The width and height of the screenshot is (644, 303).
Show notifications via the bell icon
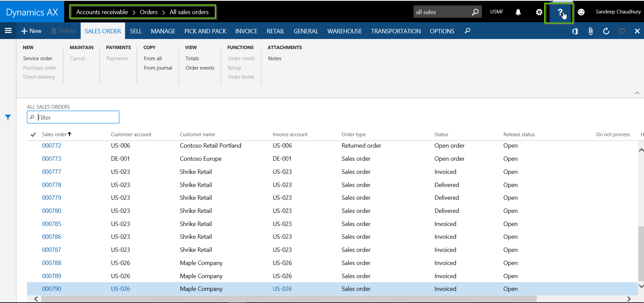pyautogui.click(x=518, y=12)
